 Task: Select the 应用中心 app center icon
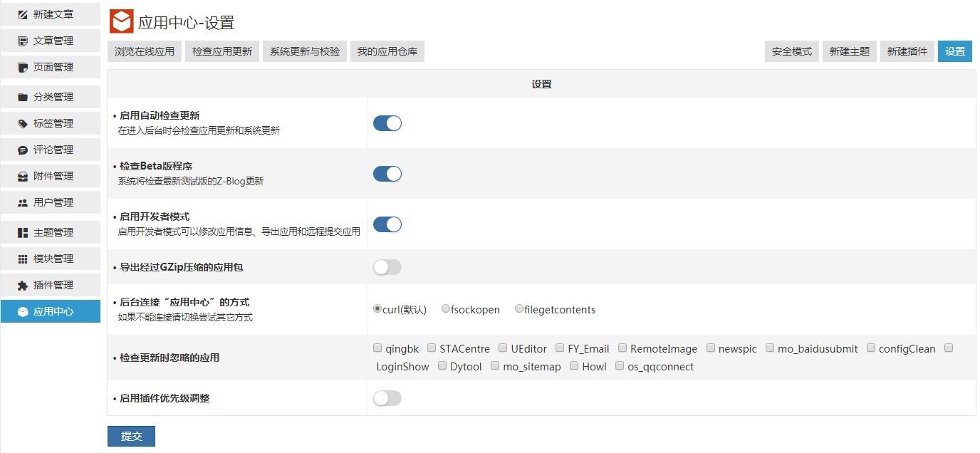point(23,311)
